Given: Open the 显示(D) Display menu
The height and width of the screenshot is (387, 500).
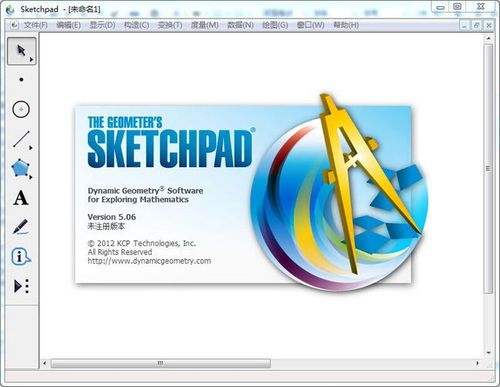Looking at the screenshot, I should coord(102,25).
